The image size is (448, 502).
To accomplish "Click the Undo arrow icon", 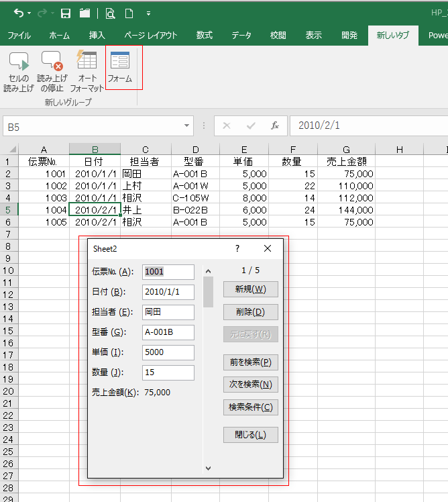I will tap(18, 13).
